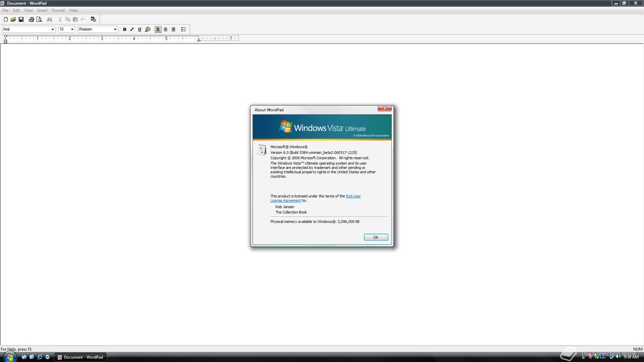Open the Format menu
This screenshot has width=644, height=362.
[58, 10]
